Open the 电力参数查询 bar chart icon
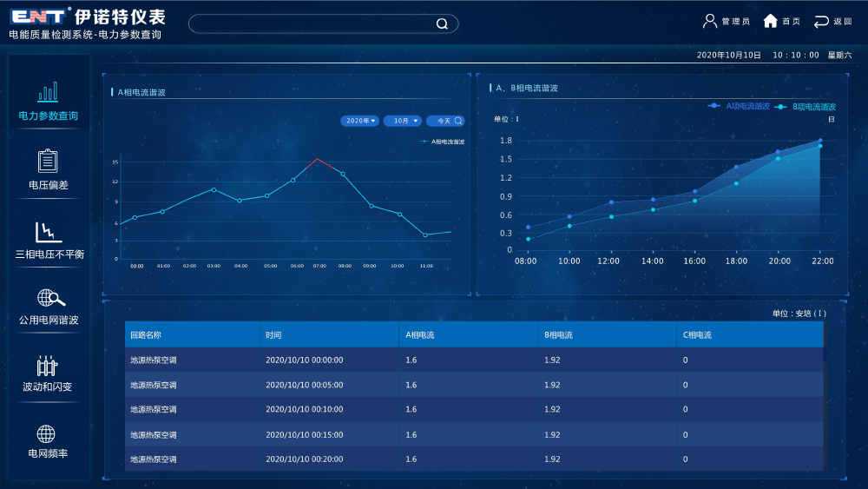Viewport: 868px width, 489px height. (x=48, y=92)
